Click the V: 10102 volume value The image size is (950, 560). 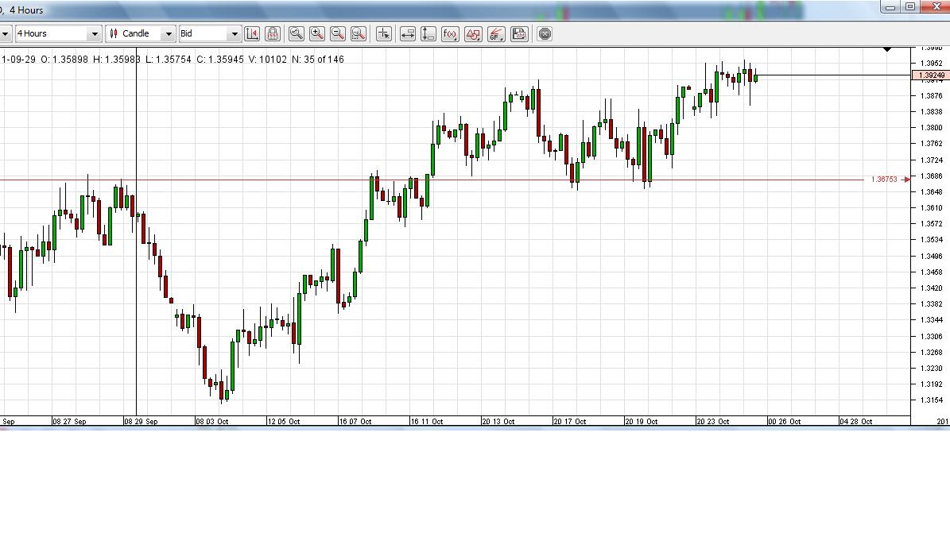pyautogui.click(x=268, y=60)
